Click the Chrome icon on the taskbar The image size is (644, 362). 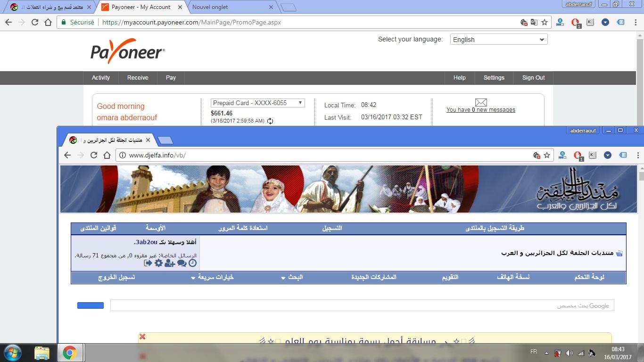(x=70, y=353)
